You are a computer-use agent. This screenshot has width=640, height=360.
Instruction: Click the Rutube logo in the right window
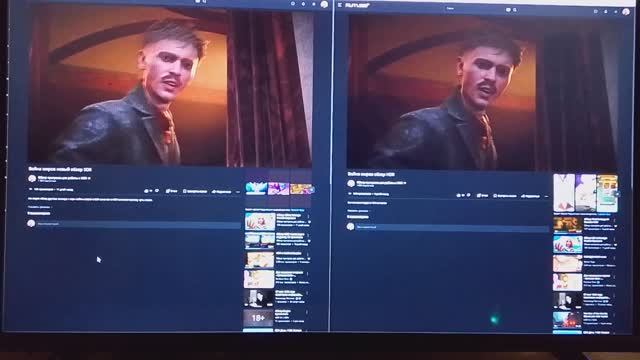(357, 5)
